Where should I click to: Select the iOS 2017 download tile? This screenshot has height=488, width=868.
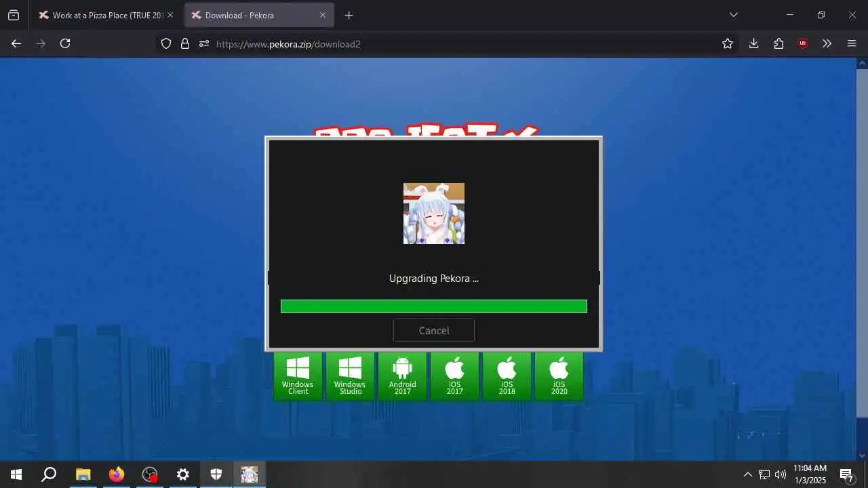[454, 376]
